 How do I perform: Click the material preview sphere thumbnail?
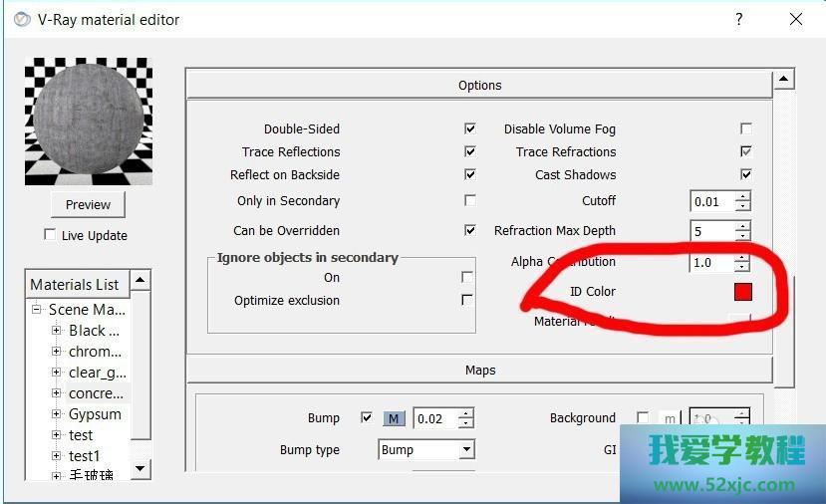tap(89, 123)
